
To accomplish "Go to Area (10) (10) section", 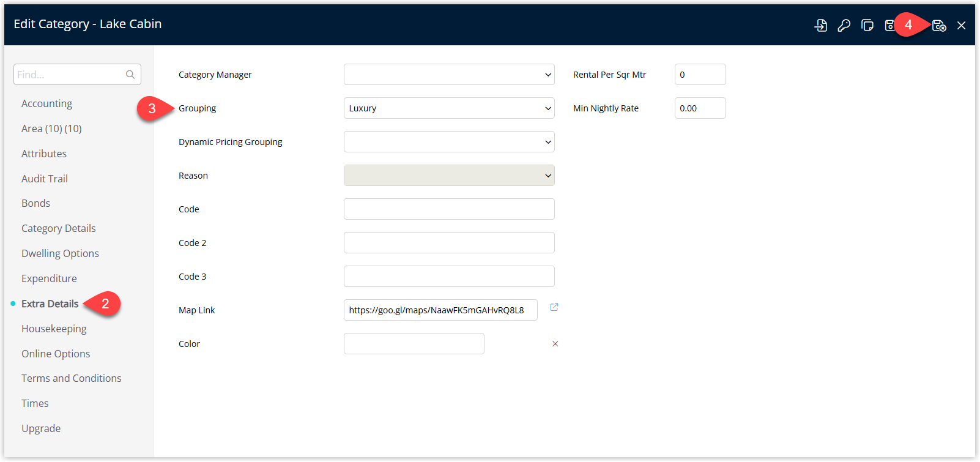I will click(51, 129).
